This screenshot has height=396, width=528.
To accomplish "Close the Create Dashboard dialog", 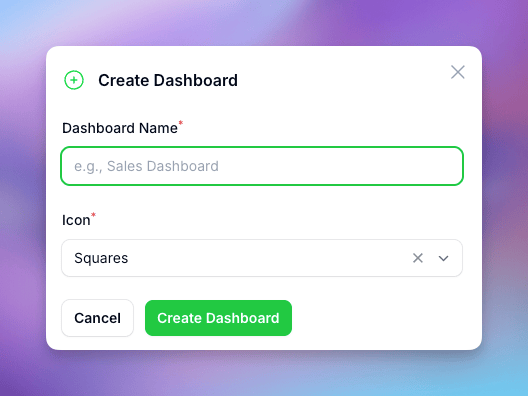I will pos(458,72).
